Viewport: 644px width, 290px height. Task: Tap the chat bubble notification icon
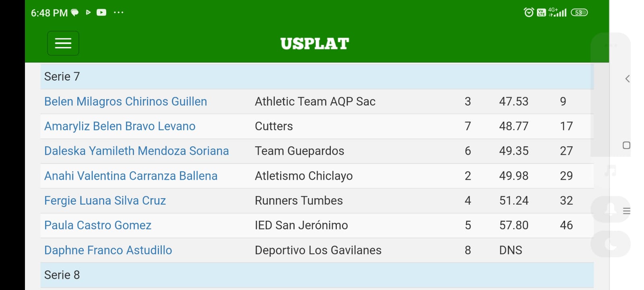[75, 12]
